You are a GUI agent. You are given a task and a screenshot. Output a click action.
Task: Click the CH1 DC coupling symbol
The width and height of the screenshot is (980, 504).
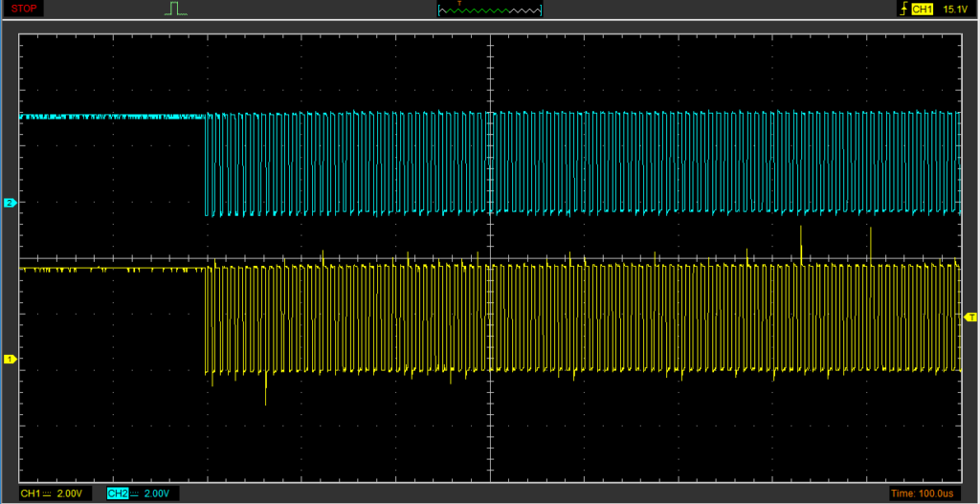47,493
